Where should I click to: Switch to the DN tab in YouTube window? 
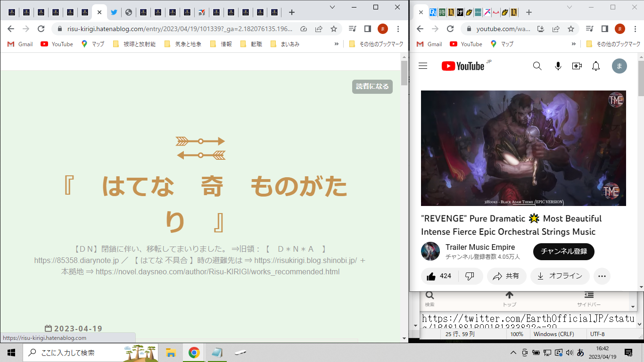pyautogui.click(x=433, y=12)
